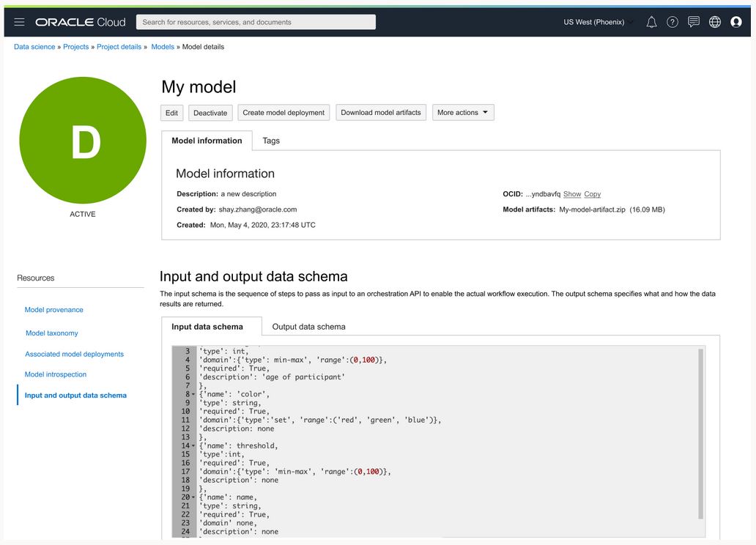The image size is (756, 545).
Task: Click Show to reveal the OCID
Action: (572, 194)
